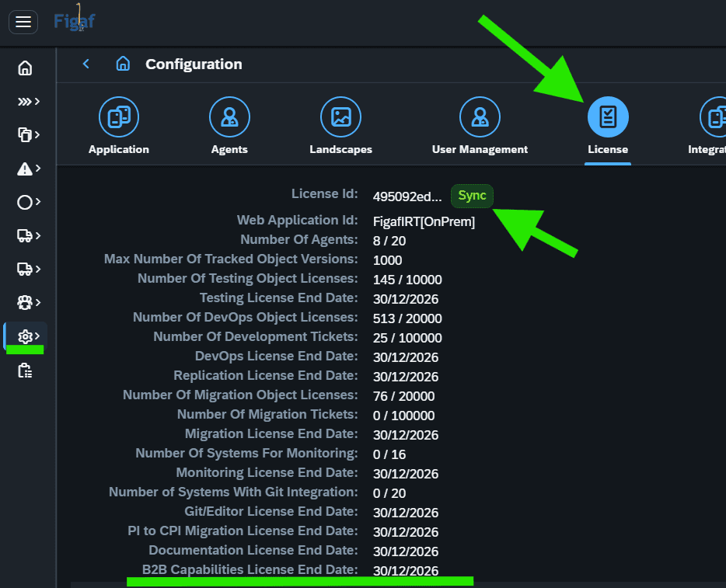
Task: Click the 'Number Of Migration Object Licenses:' label
Action: (240, 395)
